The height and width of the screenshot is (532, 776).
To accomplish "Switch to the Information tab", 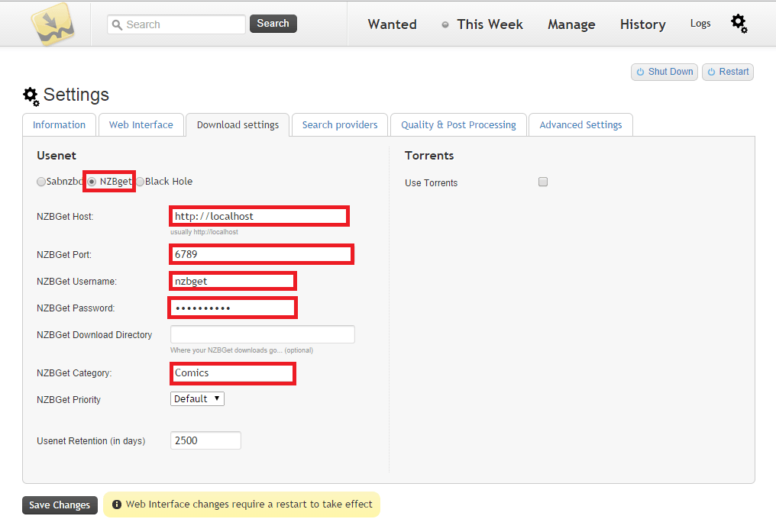I will tap(59, 125).
